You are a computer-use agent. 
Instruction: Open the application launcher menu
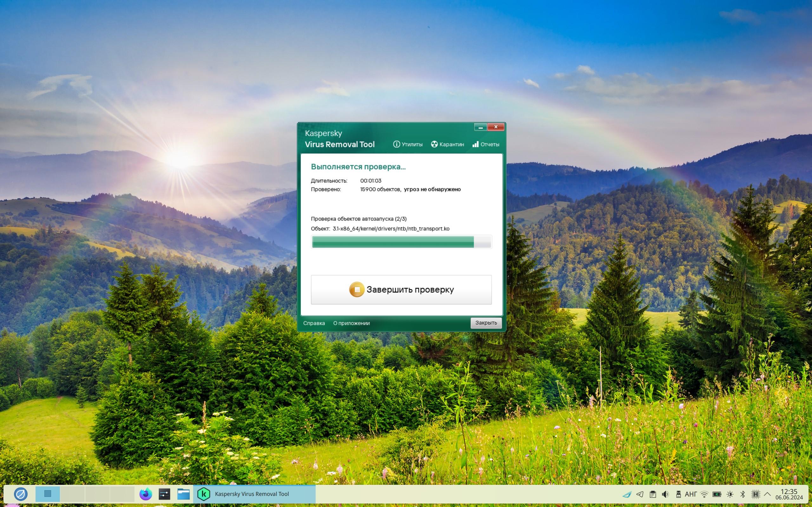coord(21,494)
